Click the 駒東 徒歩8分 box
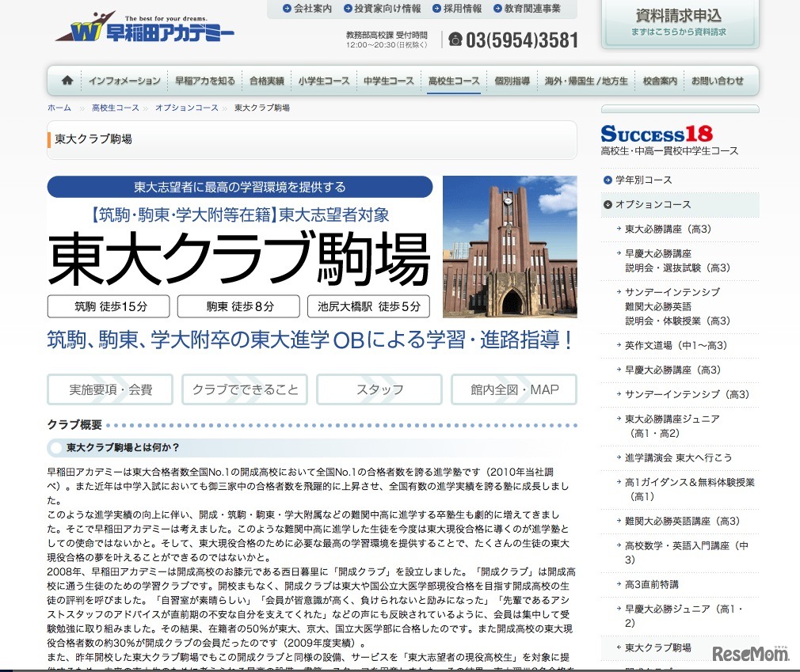The width and height of the screenshot is (800, 672). point(238,306)
